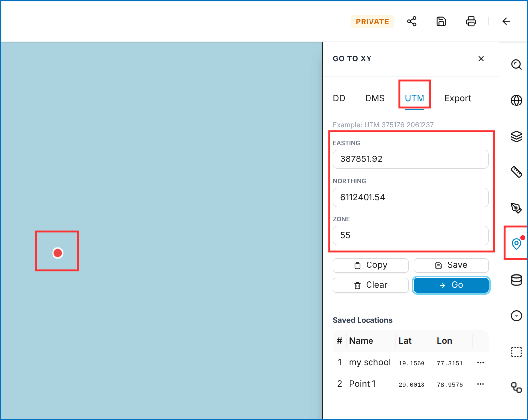The height and width of the screenshot is (420, 528).
Task: Select the "my school" saved location name
Action: (x=370, y=362)
